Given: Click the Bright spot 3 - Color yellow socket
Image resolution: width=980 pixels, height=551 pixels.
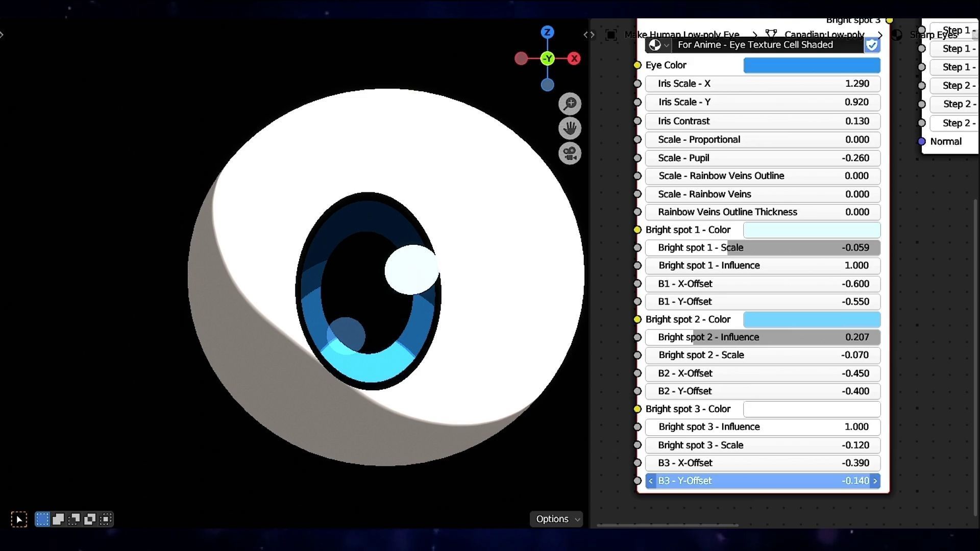Looking at the screenshot, I should pyautogui.click(x=637, y=409).
